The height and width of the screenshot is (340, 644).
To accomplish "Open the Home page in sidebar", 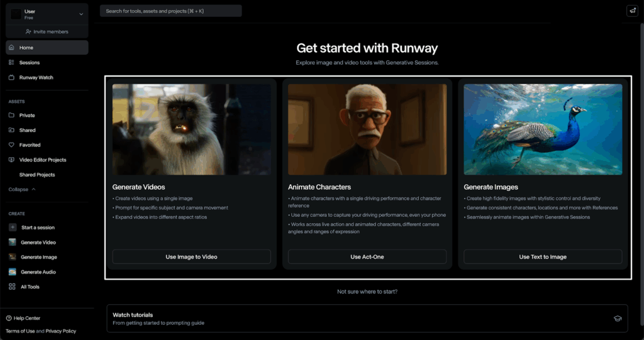I will pos(47,48).
